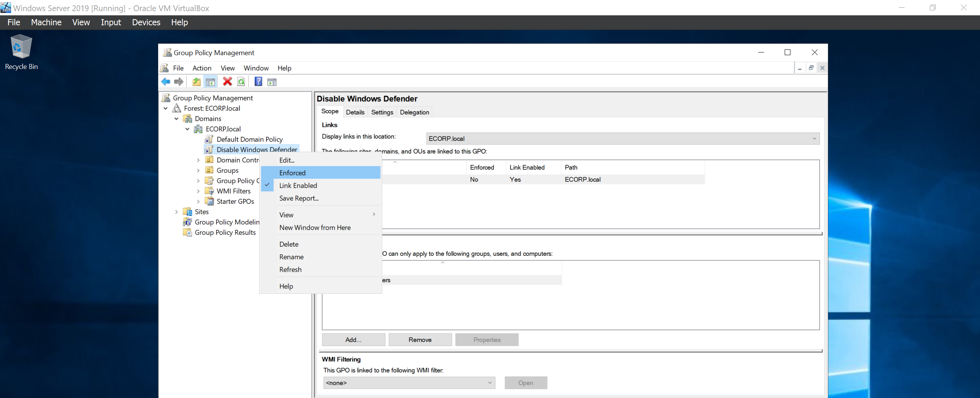Open VirtualBox Devices menu
Image resolution: width=980 pixels, height=398 pixels.
coord(146,22)
